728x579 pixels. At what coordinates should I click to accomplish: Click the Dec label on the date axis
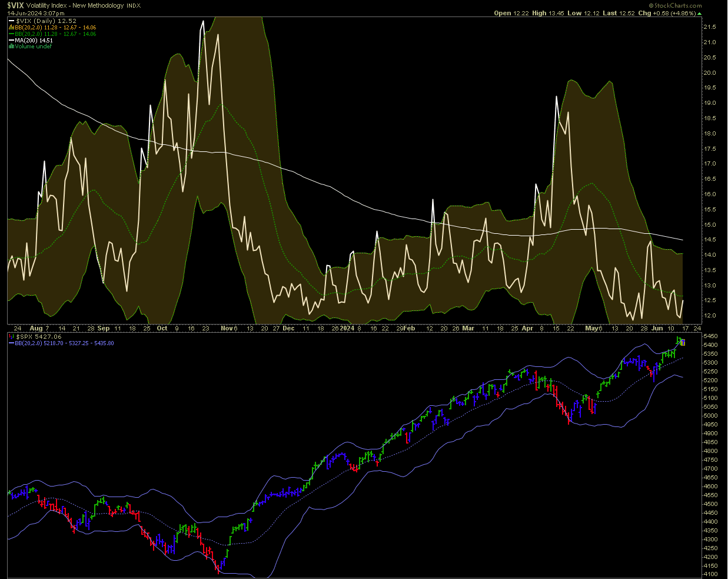[x=288, y=328]
